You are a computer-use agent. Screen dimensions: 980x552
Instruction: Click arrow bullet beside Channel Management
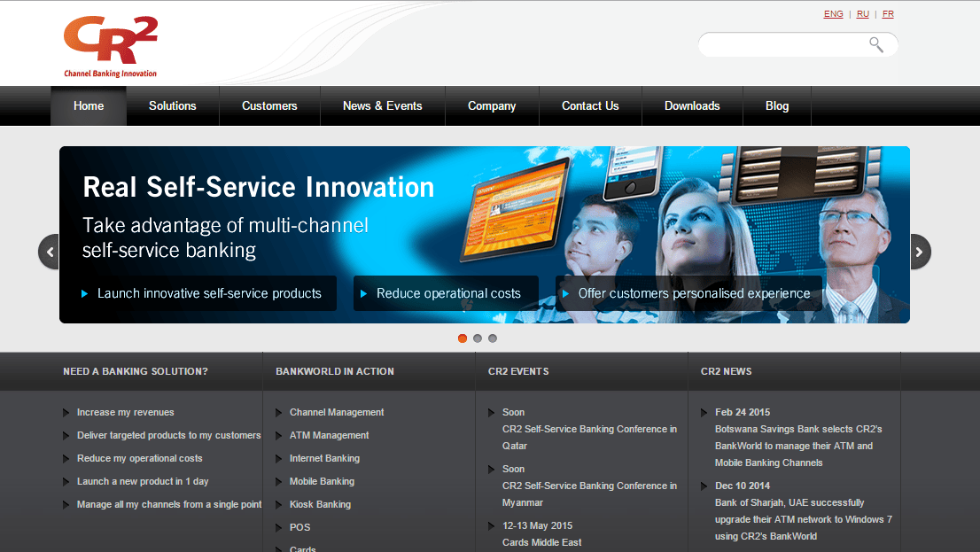pos(279,413)
